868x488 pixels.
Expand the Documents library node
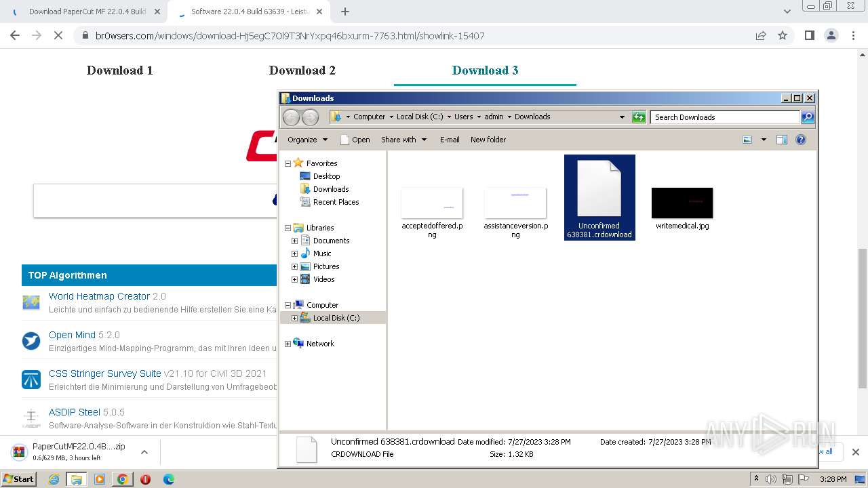click(294, 241)
